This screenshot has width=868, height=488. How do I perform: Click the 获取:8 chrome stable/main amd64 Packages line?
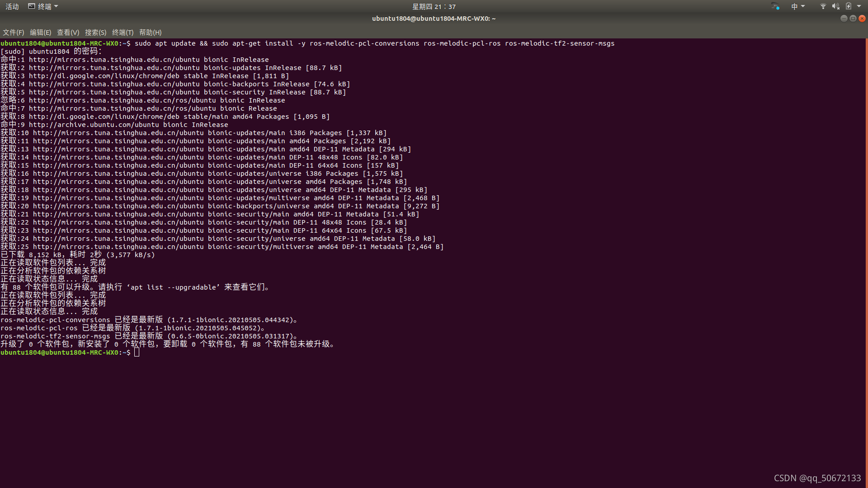pyautogui.click(x=165, y=117)
